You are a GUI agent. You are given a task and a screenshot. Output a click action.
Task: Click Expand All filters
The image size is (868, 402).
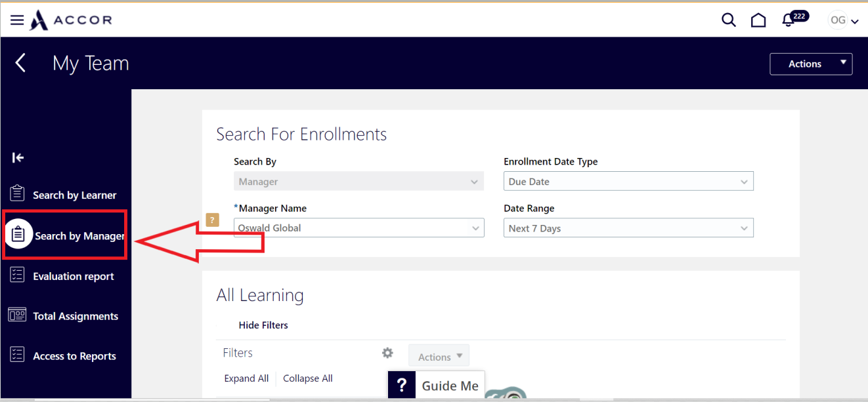point(246,378)
